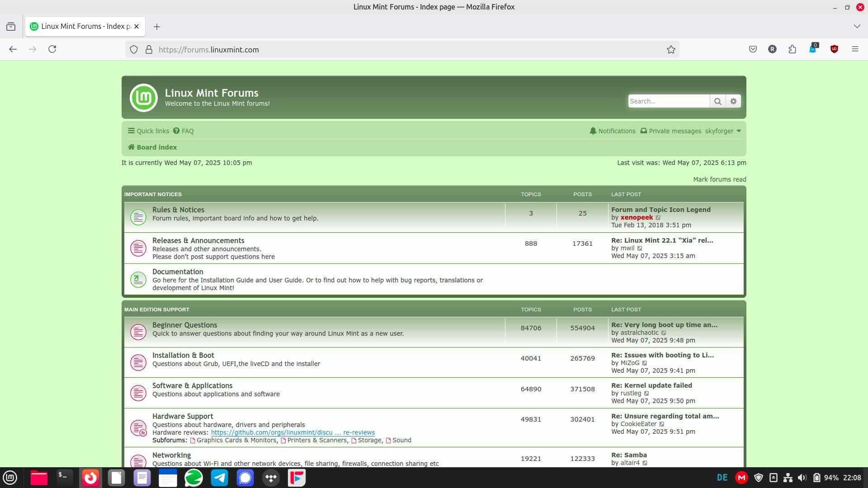Open a new tab with the plus button
This screenshot has width=868, height=488.
tap(157, 27)
